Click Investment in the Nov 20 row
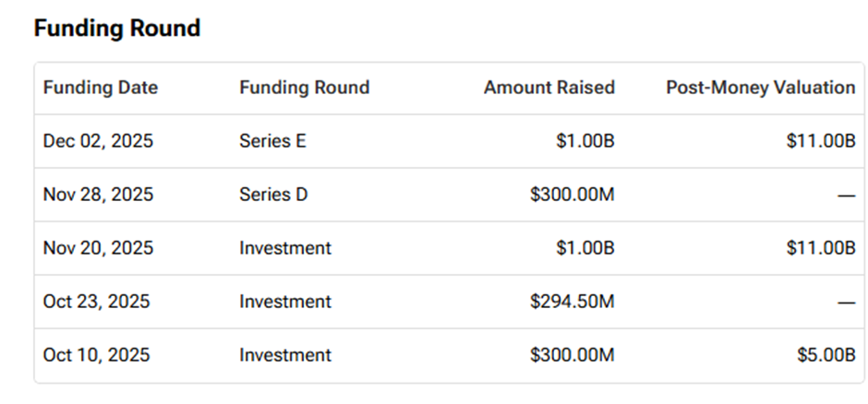Viewport: 868px width, 404px height. pyautogui.click(x=285, y=248)
